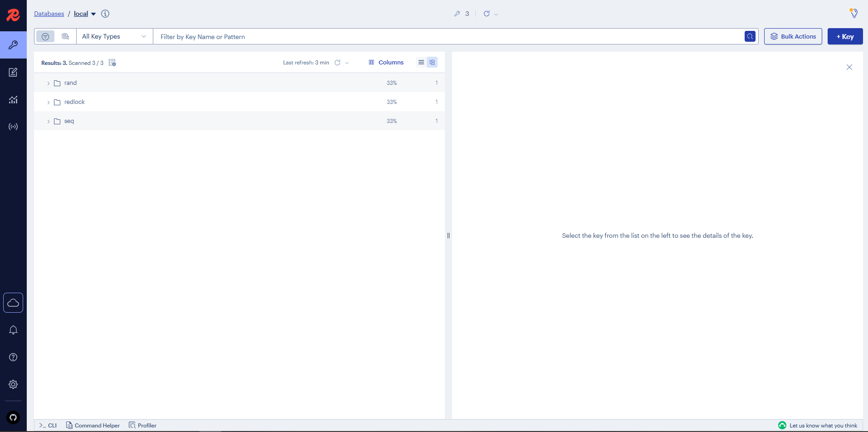Open the Columns selector

386,62
